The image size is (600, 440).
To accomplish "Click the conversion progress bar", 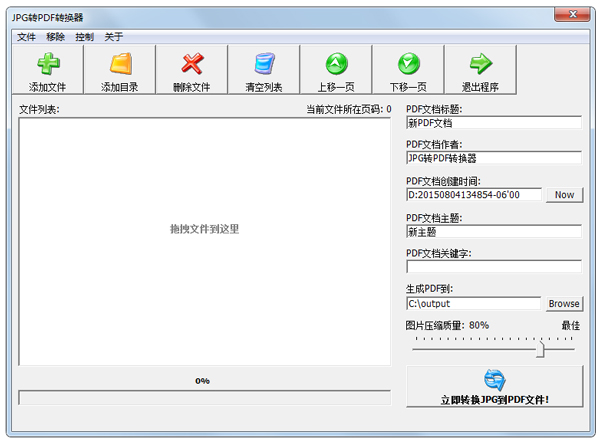I will click(205, 398).
